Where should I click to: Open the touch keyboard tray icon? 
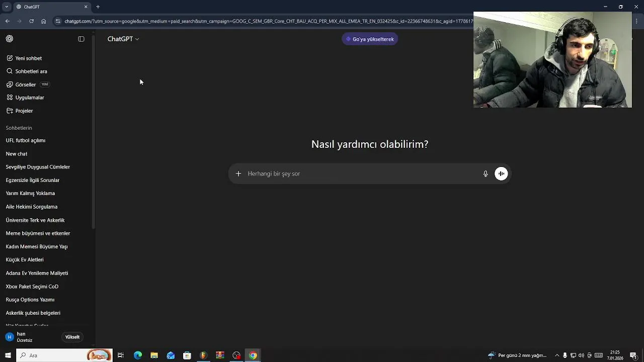(599, 355)
